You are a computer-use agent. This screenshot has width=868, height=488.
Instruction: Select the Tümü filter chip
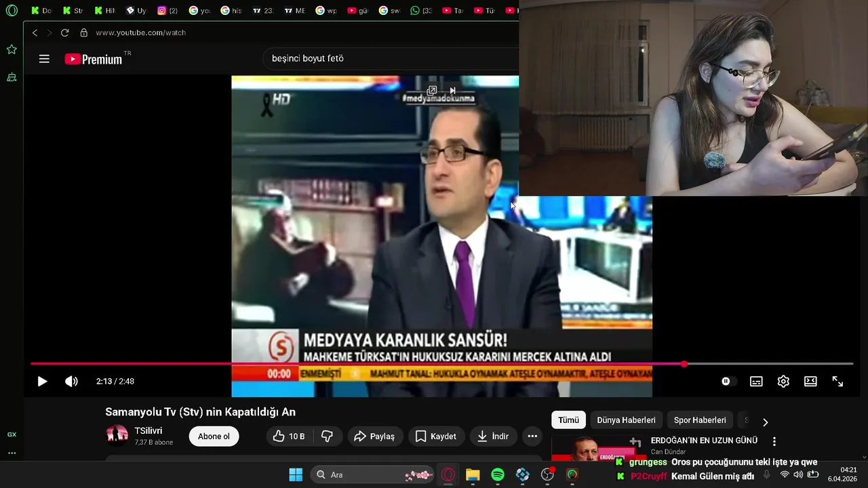click(x=568, y=420)
